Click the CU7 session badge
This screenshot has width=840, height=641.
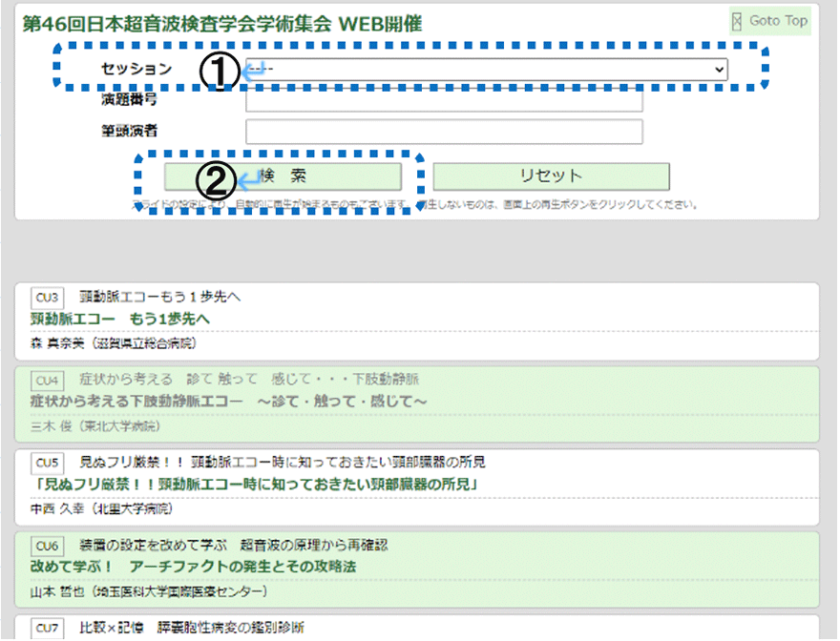(x=47, y=628)
